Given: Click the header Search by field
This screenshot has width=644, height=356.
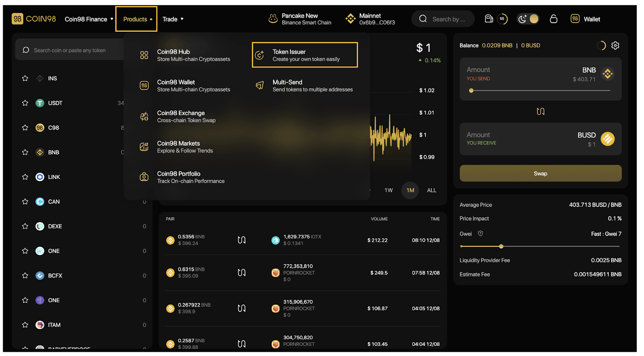Looking at the screenshot, I should click(x=443, y=19).
